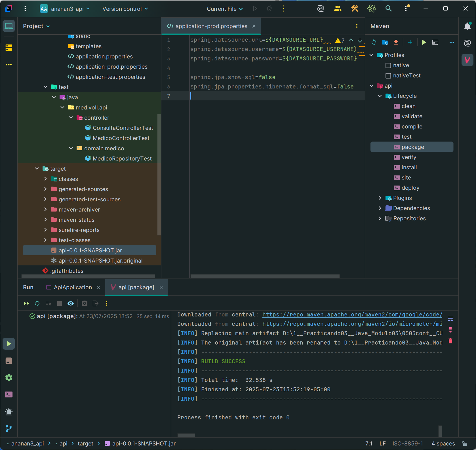
Task: Open the Project view dropdown
Action: coord(36,26)
